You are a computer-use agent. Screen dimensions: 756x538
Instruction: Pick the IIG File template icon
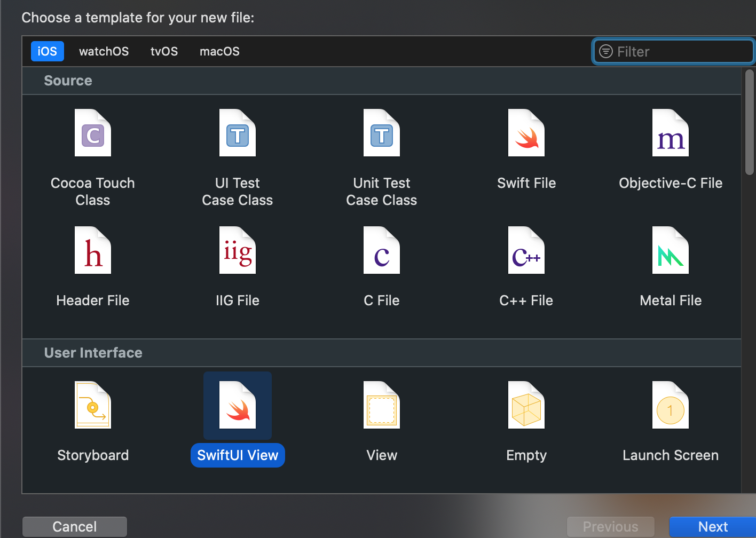238,250
